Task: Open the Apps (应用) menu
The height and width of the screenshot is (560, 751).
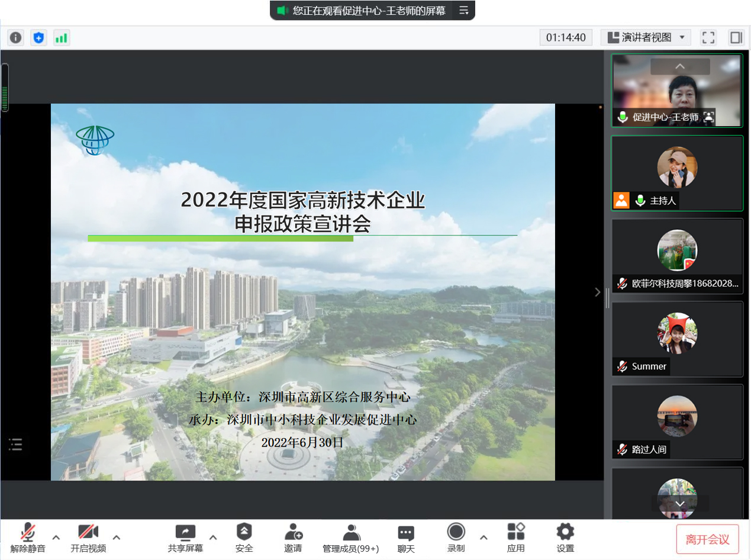Action: coord(515,538)
